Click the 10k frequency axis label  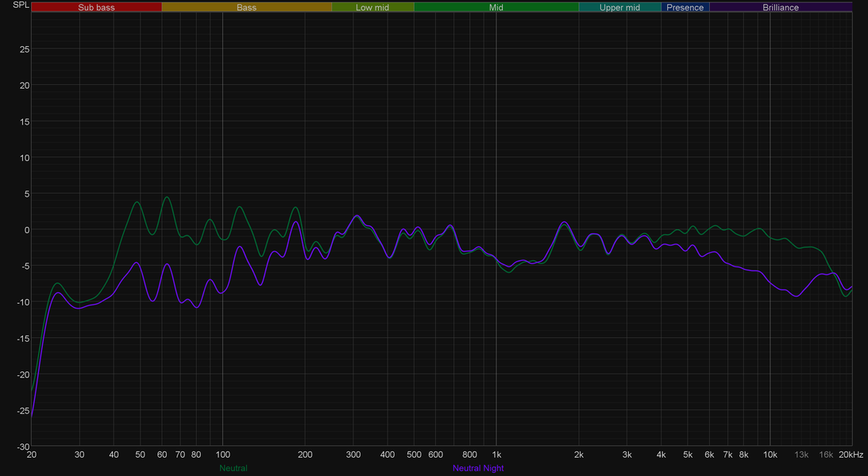770,455
